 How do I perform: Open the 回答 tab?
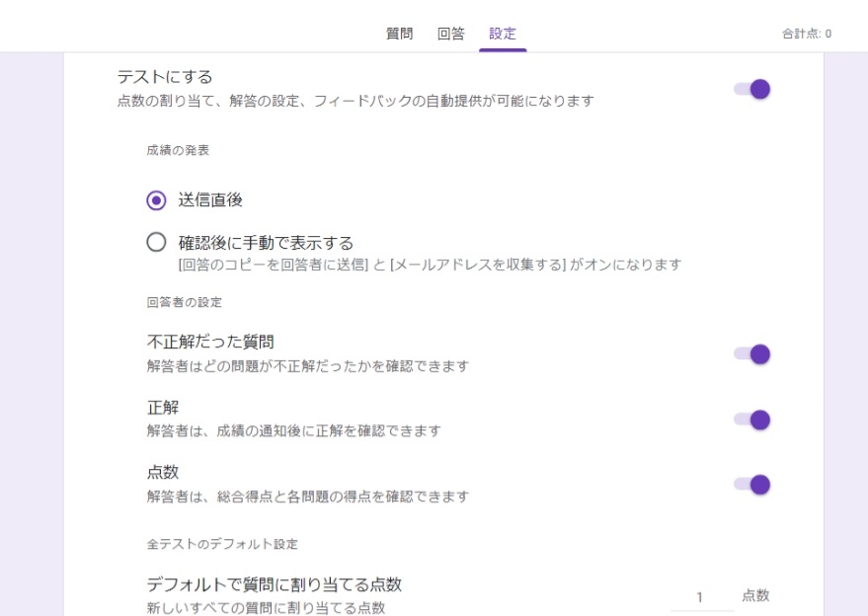450,34
